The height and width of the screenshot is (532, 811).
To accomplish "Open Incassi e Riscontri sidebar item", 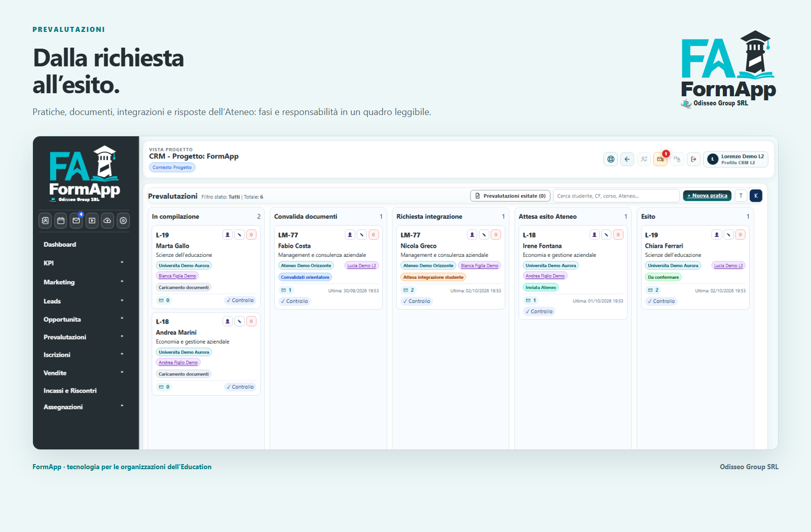I will [70, 391].
